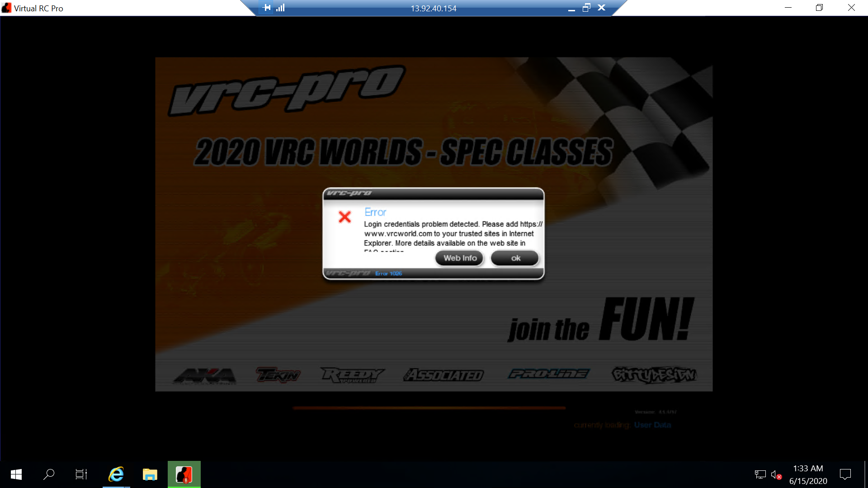Click the Bittydesign sponsor logo
868x488 pixels.
click(x=654, y=375)
